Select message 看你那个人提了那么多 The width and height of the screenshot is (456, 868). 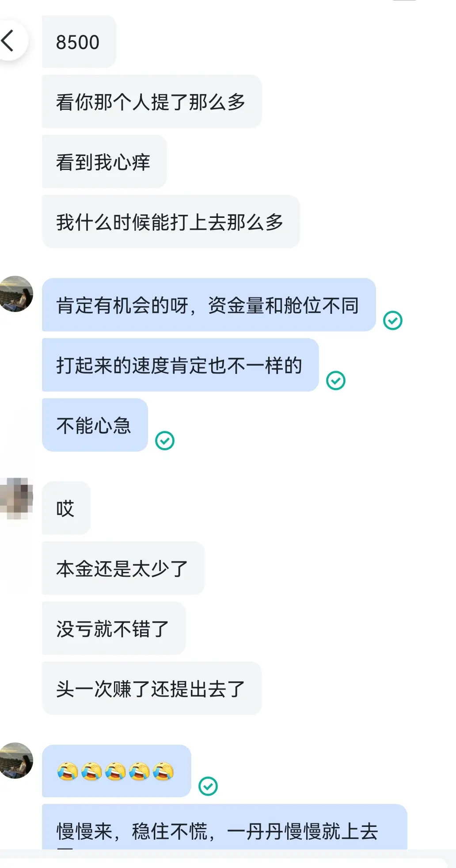[152, 102]
